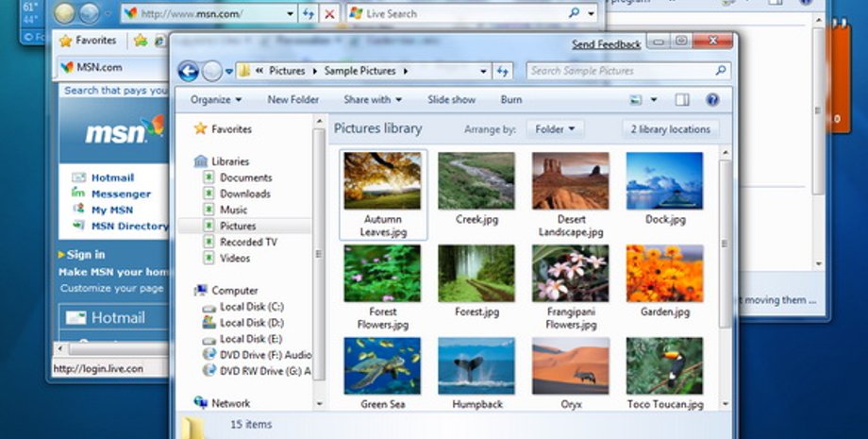Expand the Share with dropdown
Screen dimensions: 868x439
373,100
